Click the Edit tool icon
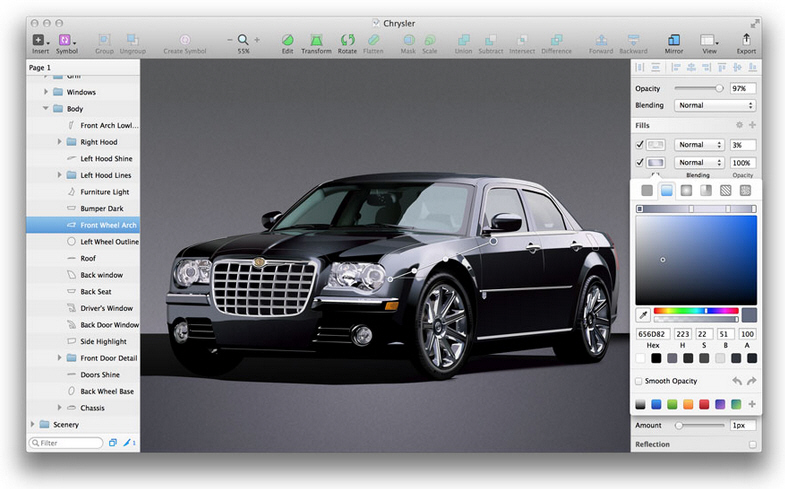Image resolution: width=785 pixels, height=489 pixels. (x=287, y=39)
